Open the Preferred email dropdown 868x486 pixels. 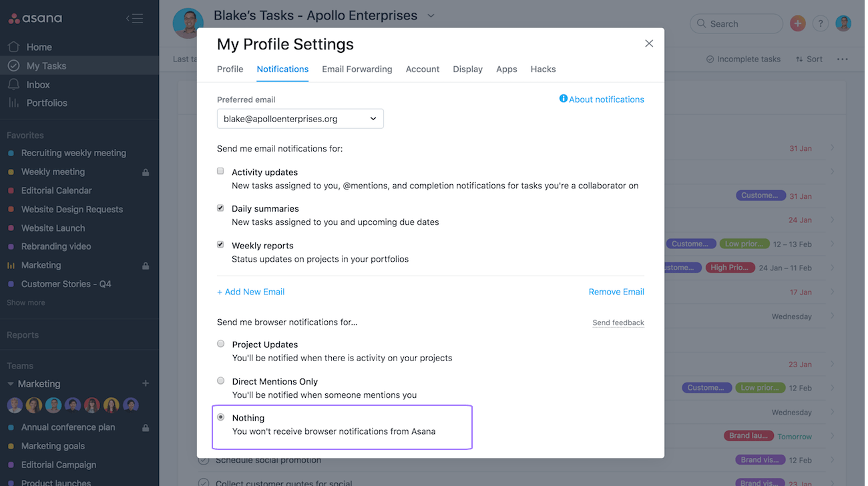300,119
